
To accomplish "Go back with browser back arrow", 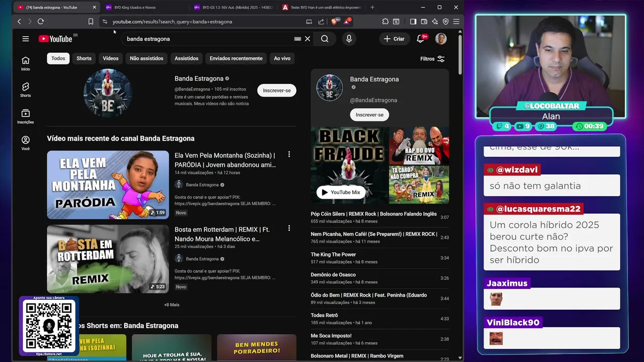I will pos(19,22).
